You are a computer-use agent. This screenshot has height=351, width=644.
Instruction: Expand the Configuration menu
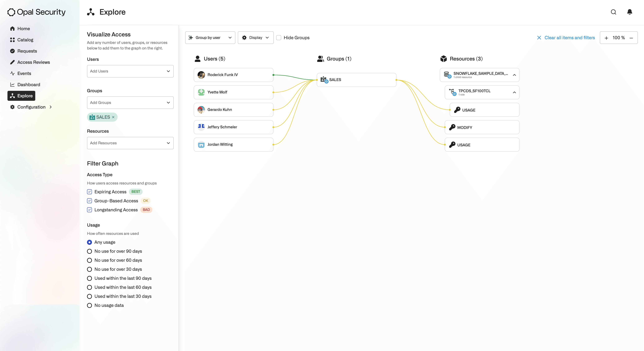(31, 107)
